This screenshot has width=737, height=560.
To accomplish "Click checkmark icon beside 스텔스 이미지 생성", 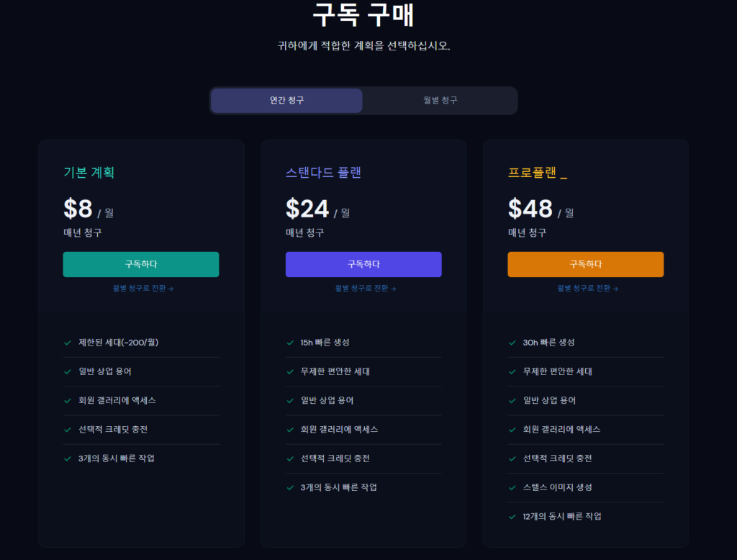I will click(512, 487).
